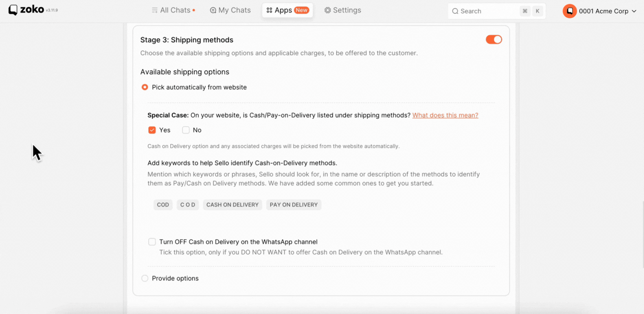
Task: Open the All Chats tab
Action: coord(173,10)
